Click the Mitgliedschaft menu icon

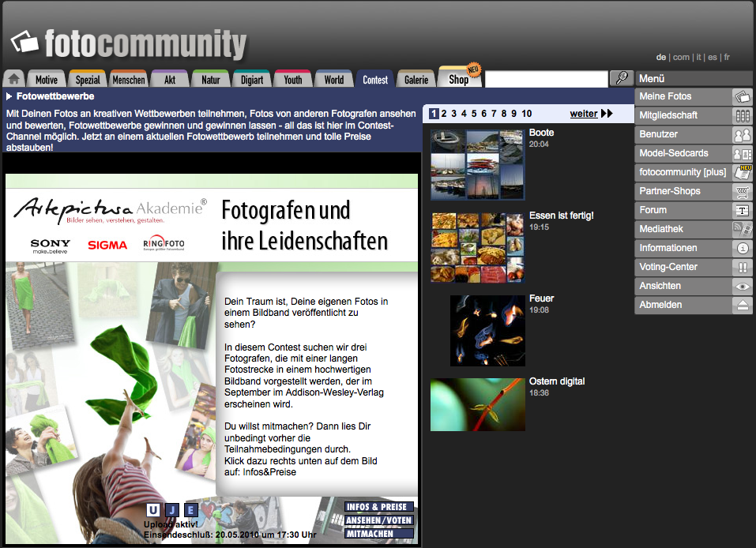tap(742, 115)
